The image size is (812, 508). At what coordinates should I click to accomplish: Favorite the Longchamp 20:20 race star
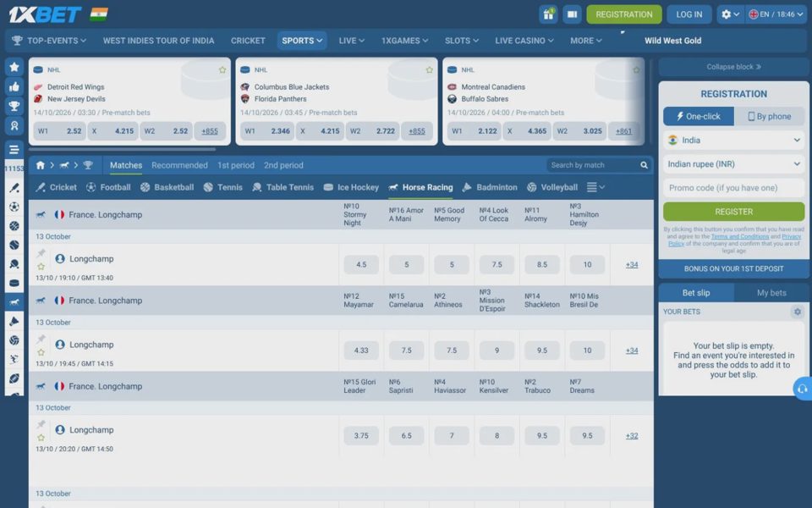(x=41, y=438)
